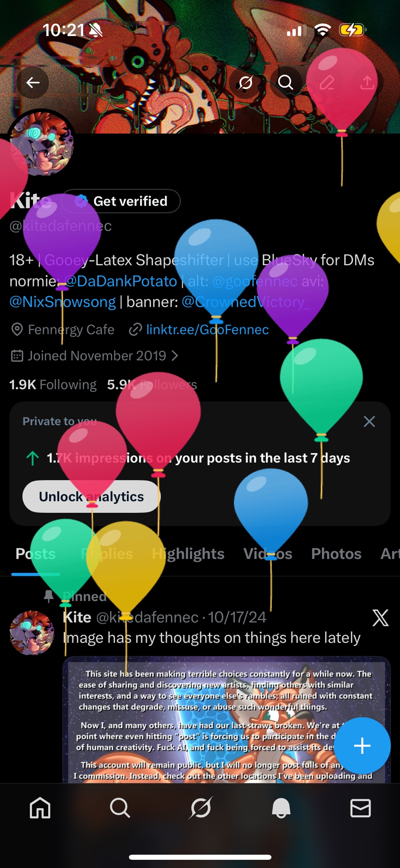Open Grok icon in profile header
This screenshot has width=400, height=868.
246,82
